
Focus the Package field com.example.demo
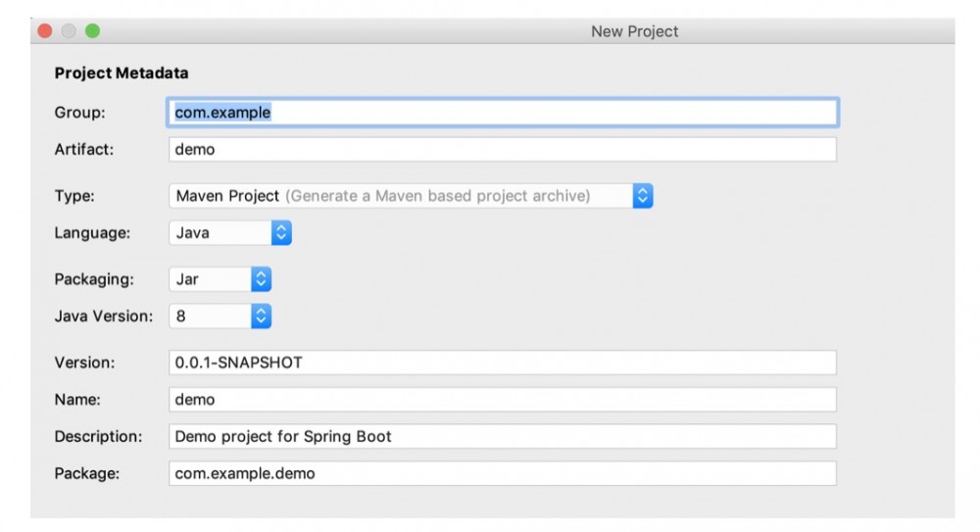click(x=502, y=473)
